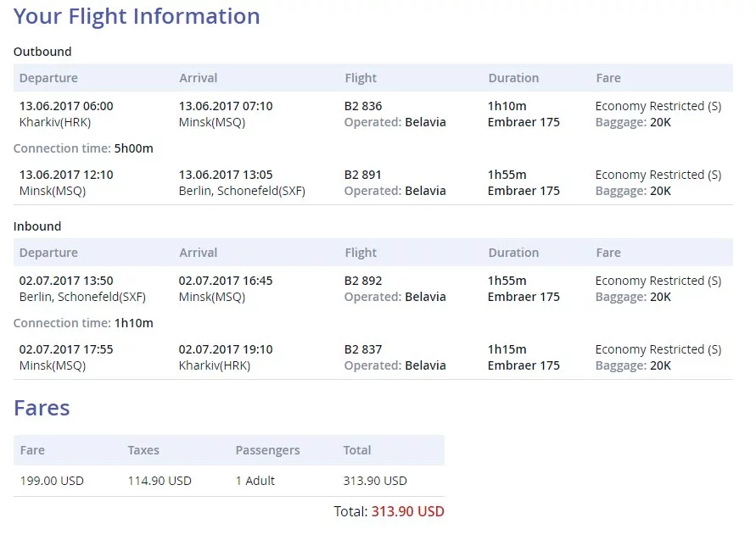Click the 5h00m connection time text
This screenshot has height=535, width=756.
133,148
